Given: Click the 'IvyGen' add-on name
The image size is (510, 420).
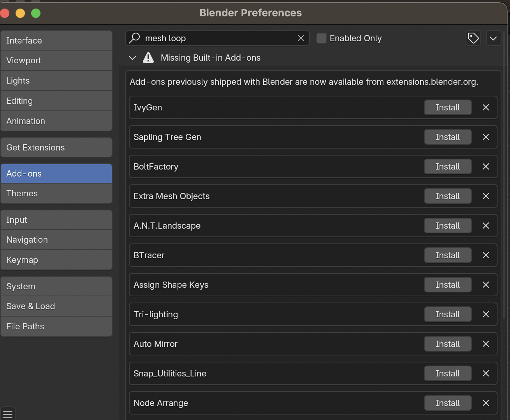Looking at the screenshot, I should click(148, 107).
